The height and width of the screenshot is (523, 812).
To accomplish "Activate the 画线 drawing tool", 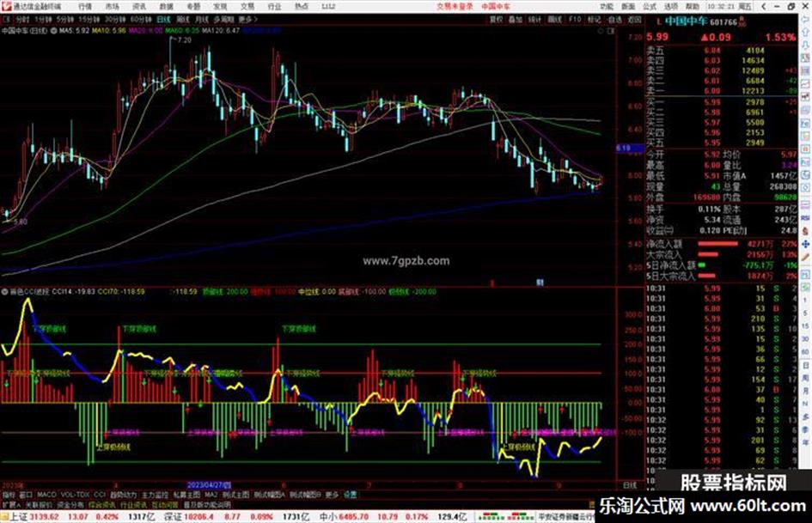I will pyautogui.click(x=554, y=20).
